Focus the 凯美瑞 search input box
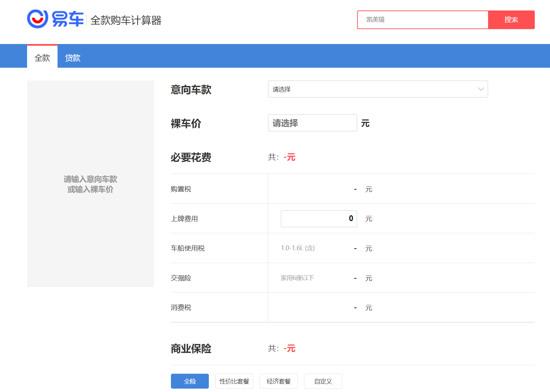The image size is (550, 392). (x=422, y=20)
